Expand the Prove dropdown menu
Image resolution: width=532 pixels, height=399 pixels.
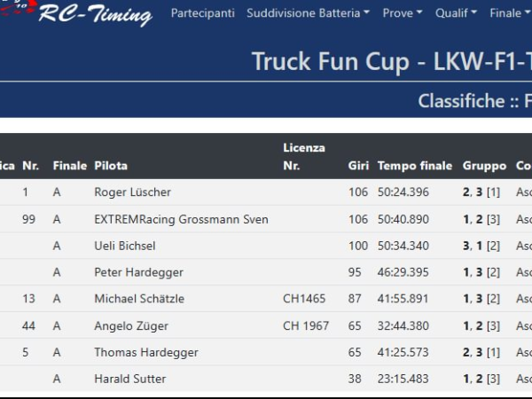402,13
